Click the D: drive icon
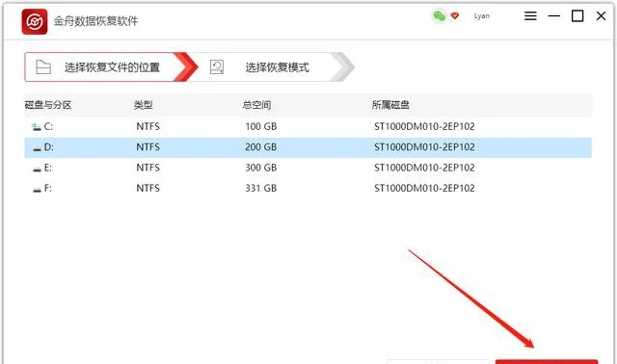 point(37,148)
